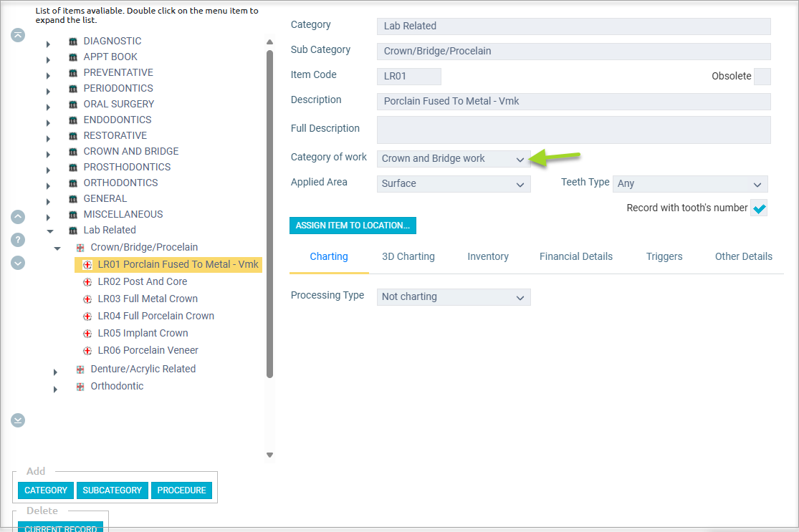Click the ORAL SURGERY category icon
The width and height of the screenshot is (799, 532).
click(x=73, y=105)
